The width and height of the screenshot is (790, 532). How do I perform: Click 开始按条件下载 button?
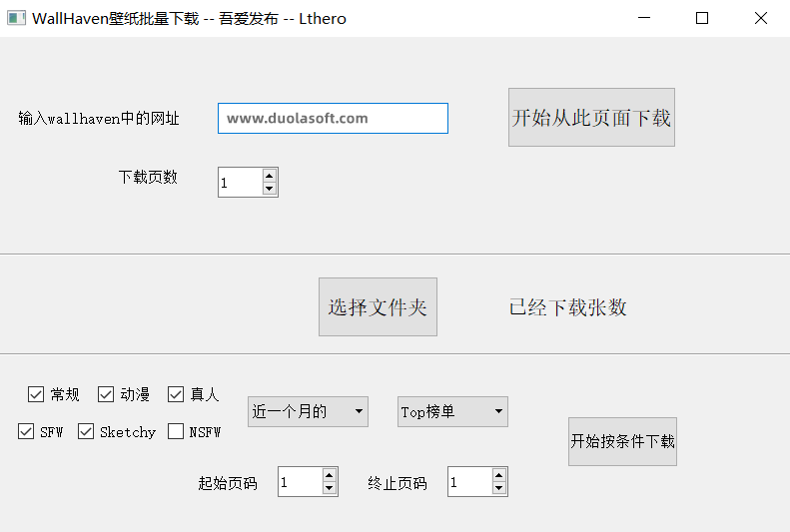point(623,441)
